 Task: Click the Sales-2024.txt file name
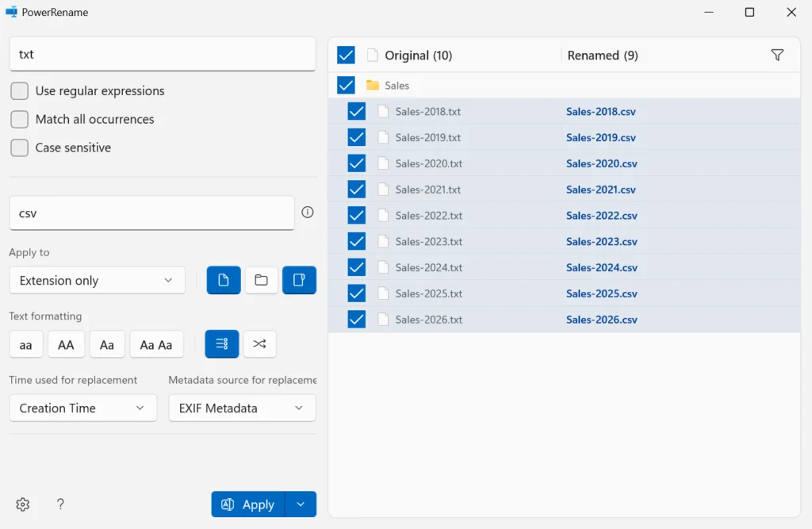click(429, 267)
